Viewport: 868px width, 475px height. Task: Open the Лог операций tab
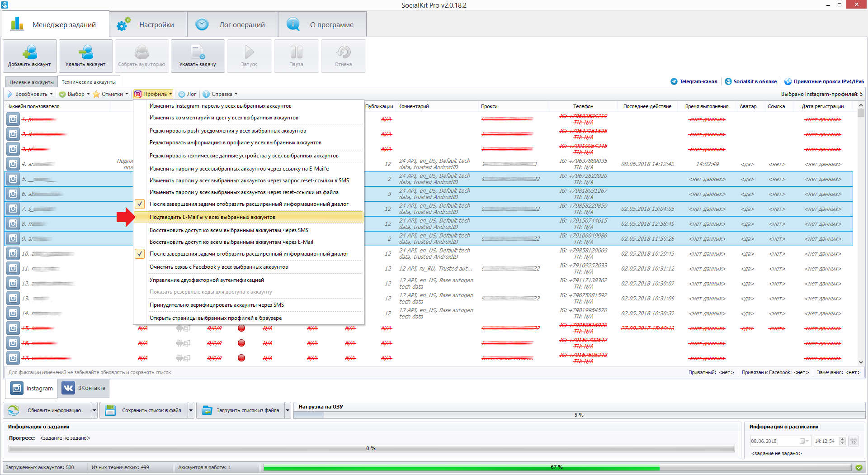click(232, 24)
